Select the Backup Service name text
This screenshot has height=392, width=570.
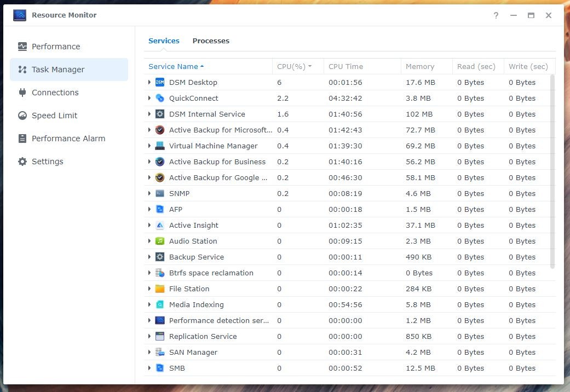(197, 257)
